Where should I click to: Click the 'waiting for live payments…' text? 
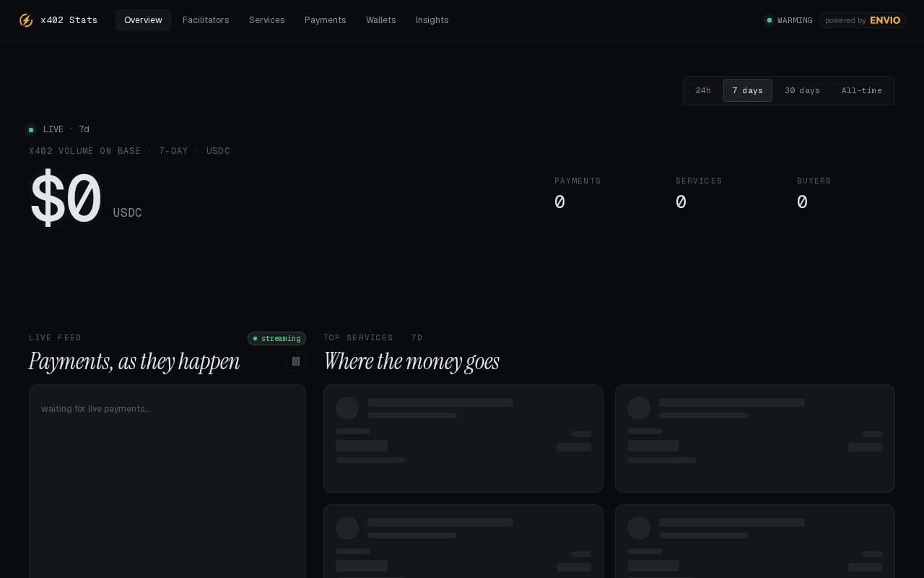click(95, 409)
